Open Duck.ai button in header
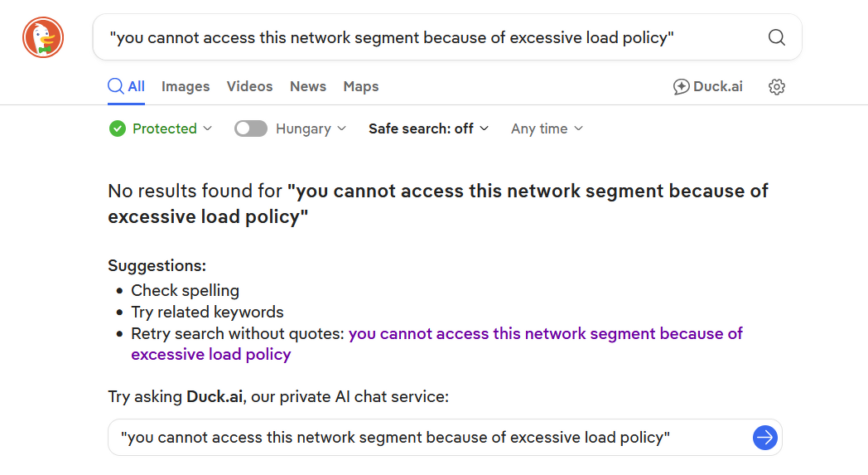The width and height of the screenshot is (868, 475). pyautogui.click(x=708, y=86)
